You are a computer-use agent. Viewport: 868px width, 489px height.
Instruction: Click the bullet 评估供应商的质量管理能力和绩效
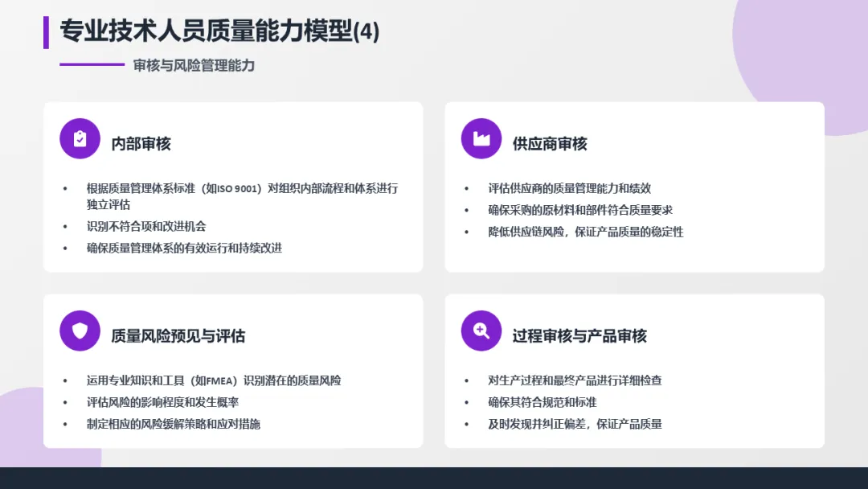[x=570, y=188]
